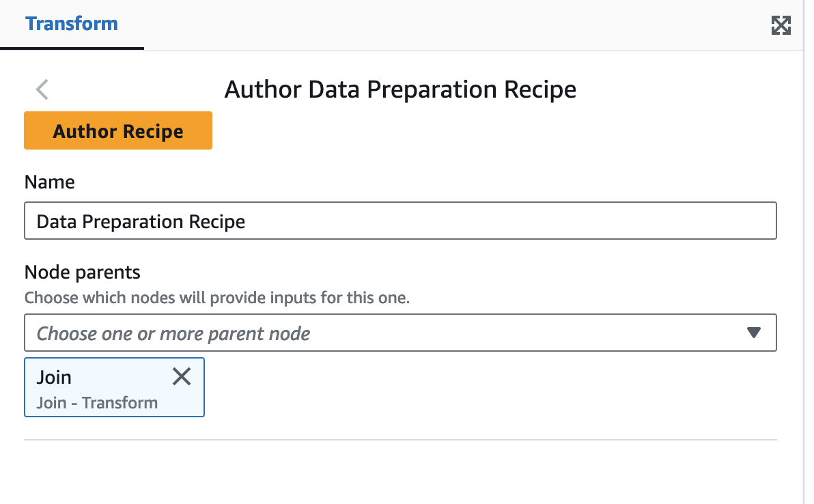Click the Choose one or more placeholder
The width and height of the screenshot is (814, 504).
click(x=173, y=333)
